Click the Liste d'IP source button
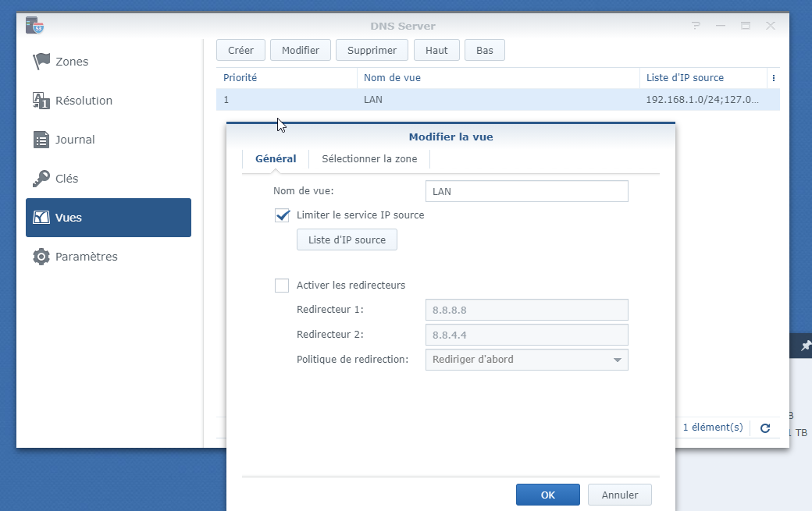This screenshot has height=511, width=812. pos(347,240)
